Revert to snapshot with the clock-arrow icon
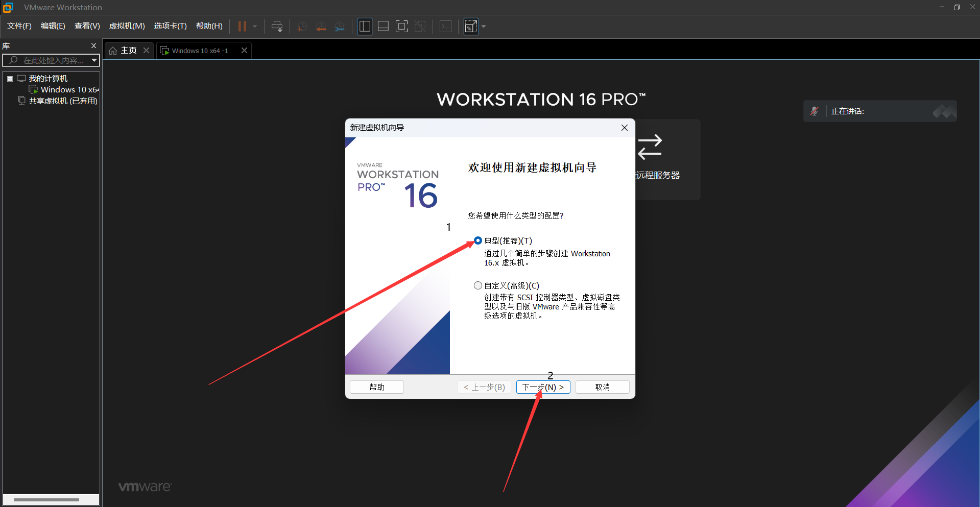 [x=321, y=27]
